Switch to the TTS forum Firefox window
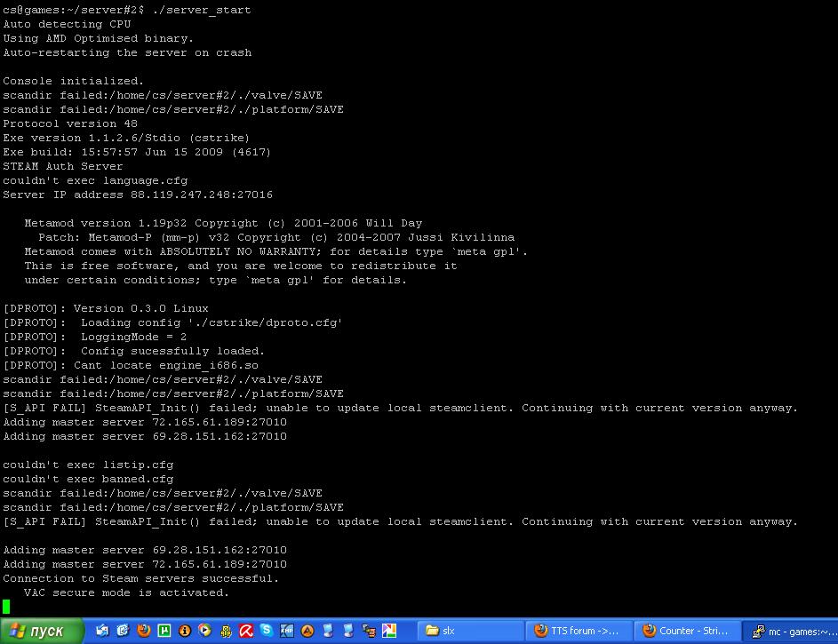838x644 pixels. (579, 631)
